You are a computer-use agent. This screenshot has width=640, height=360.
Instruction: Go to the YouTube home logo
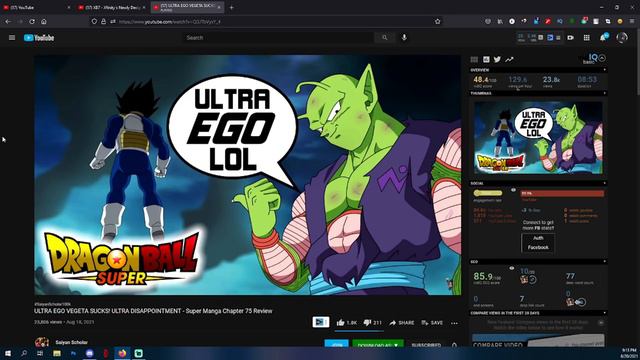coord(39,38)
